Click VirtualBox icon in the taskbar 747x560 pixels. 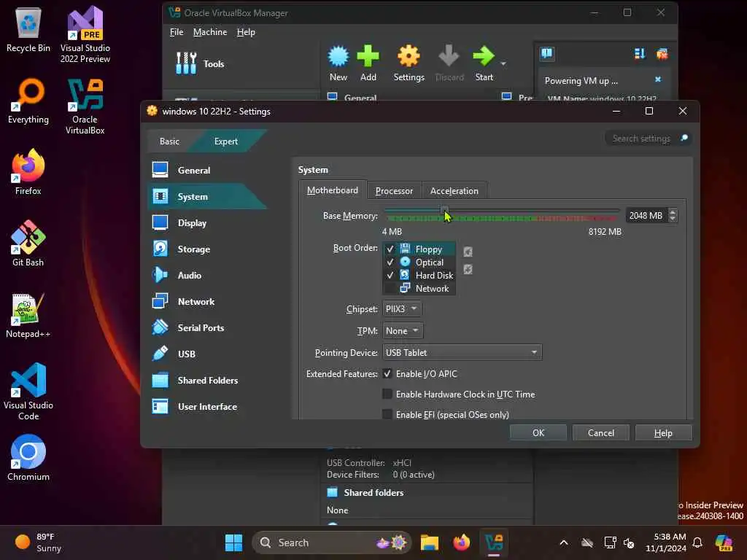[x=494, y=542]
